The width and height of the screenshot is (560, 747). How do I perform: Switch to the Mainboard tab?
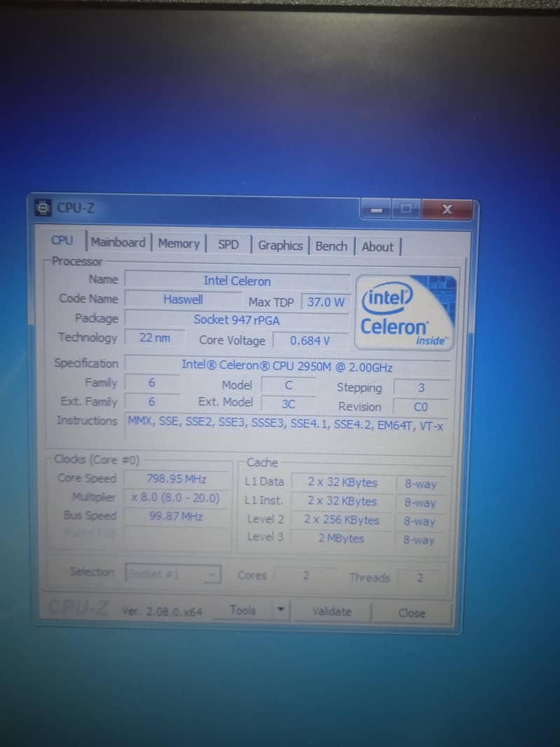coord(118,242)
